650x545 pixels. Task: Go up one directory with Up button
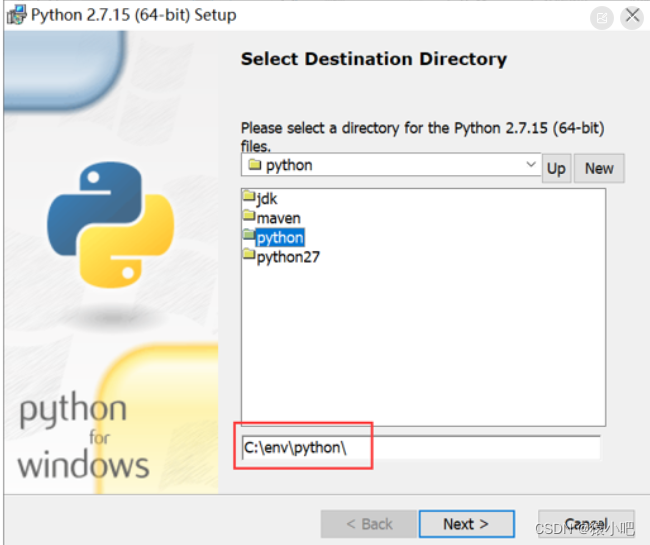pos(556,168)
